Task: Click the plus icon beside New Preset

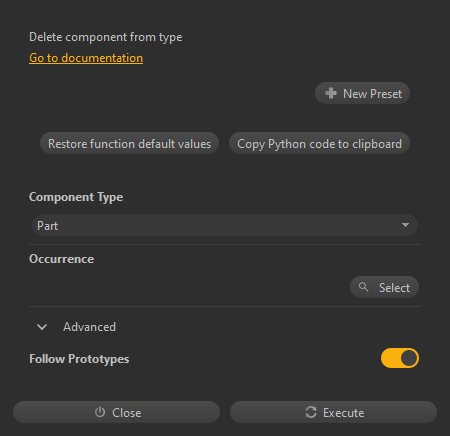Action: pyautogui.click(x=331, y=93)
